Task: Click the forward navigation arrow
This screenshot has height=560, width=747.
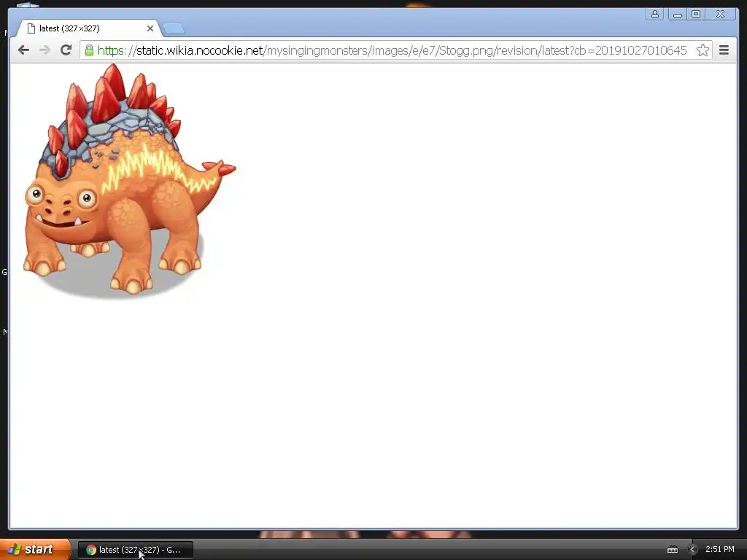Action: 44,50
